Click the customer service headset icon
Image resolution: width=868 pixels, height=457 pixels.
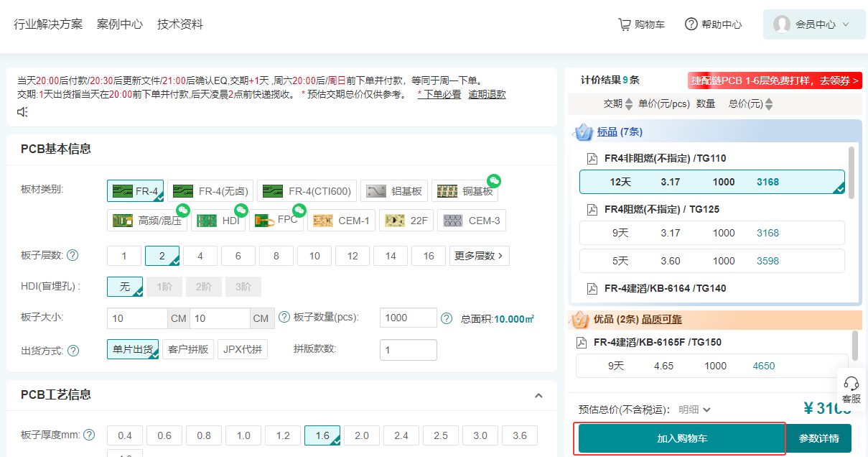coord(851,383)
